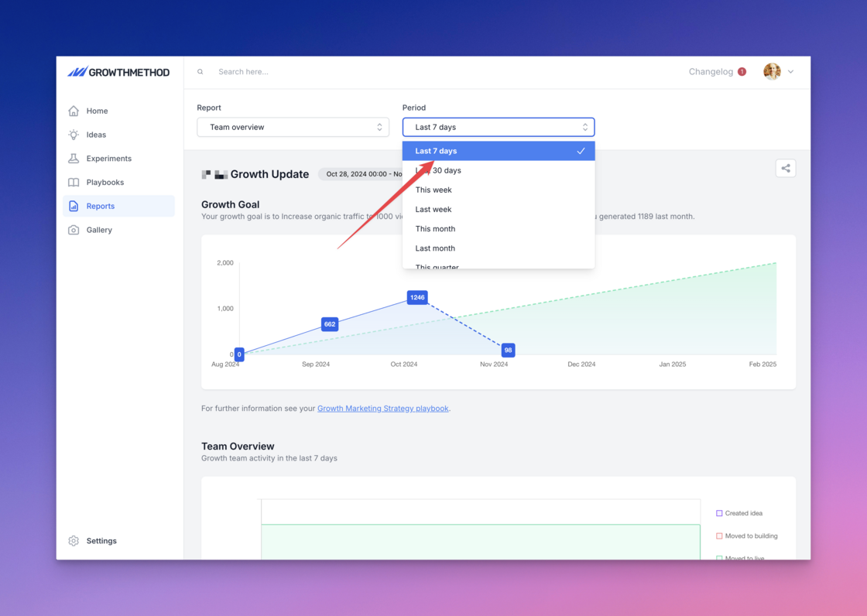Click the Jan 2025 axis label
The image size is (867, 616).
pos(673,364)
